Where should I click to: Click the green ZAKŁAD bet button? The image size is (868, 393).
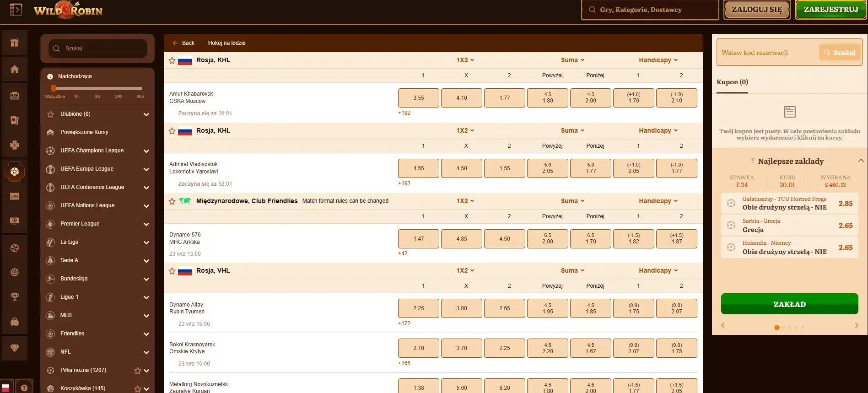pos(789,304)
